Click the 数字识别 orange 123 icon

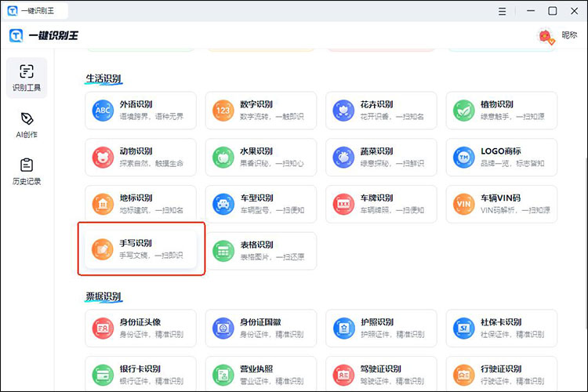[223, 111]
